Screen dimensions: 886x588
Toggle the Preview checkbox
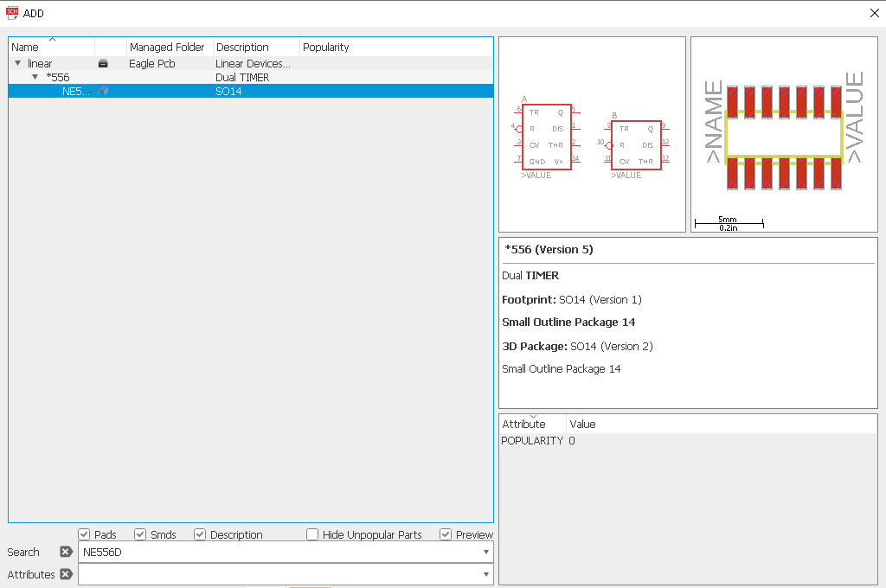(446, 534)
